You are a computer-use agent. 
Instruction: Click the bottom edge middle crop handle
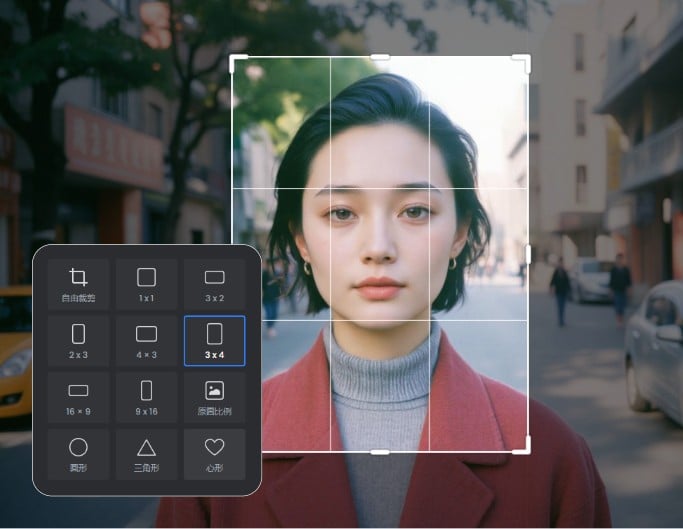pyautogui.click(x=380, y=452)
